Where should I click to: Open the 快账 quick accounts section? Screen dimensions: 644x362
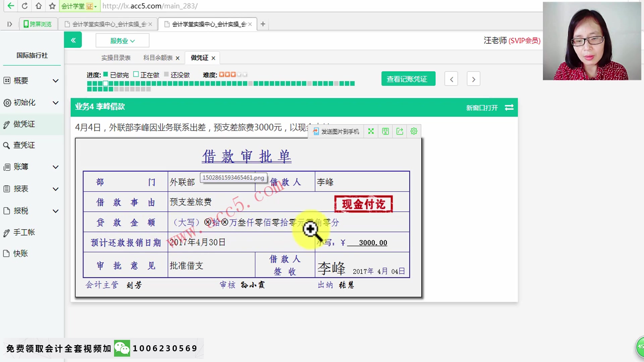[21, 253]
